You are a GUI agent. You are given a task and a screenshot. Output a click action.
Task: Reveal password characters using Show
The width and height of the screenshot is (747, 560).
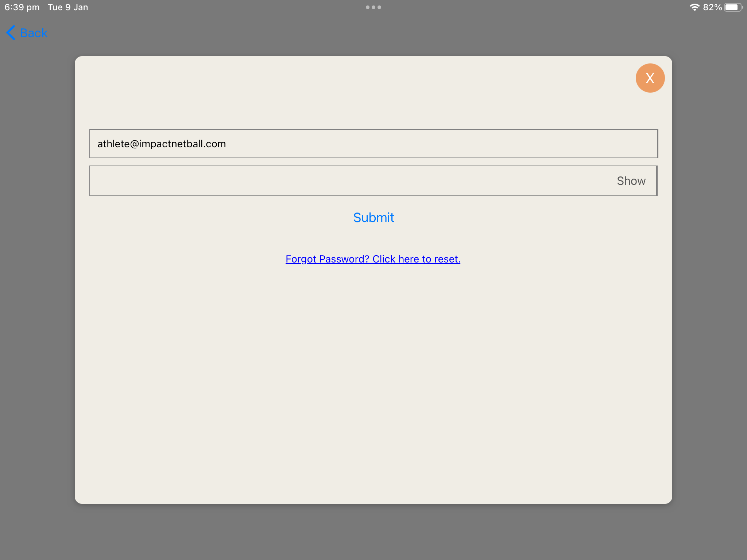tap(631, 180)
